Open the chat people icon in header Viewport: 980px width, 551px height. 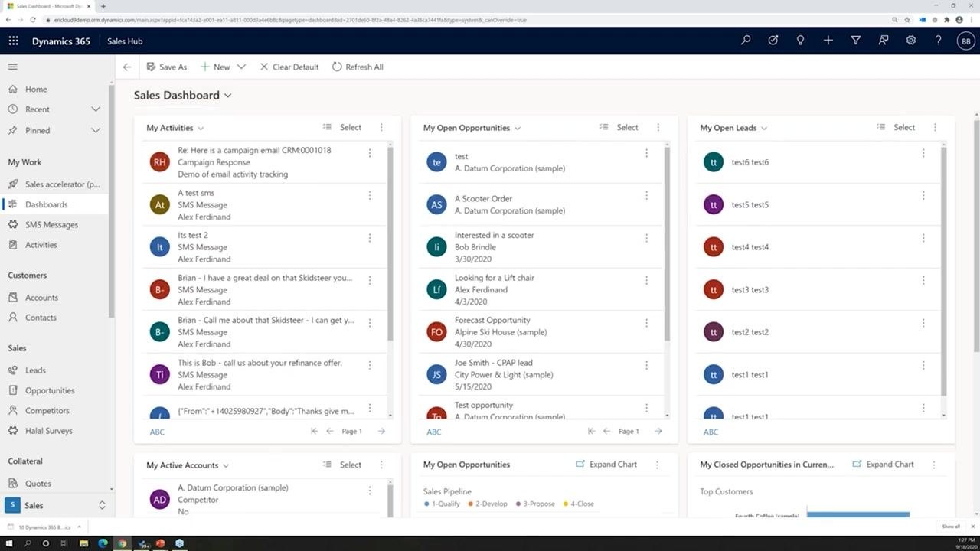coord(884,41)
